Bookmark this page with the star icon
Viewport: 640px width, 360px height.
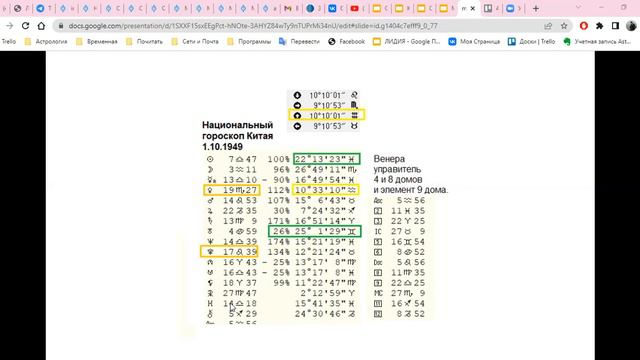click(564, 26)
